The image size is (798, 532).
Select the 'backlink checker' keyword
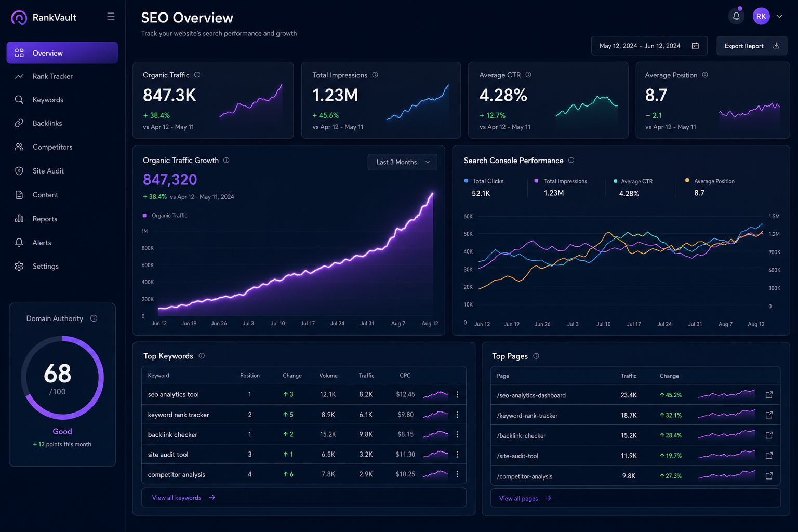point(172,434)
